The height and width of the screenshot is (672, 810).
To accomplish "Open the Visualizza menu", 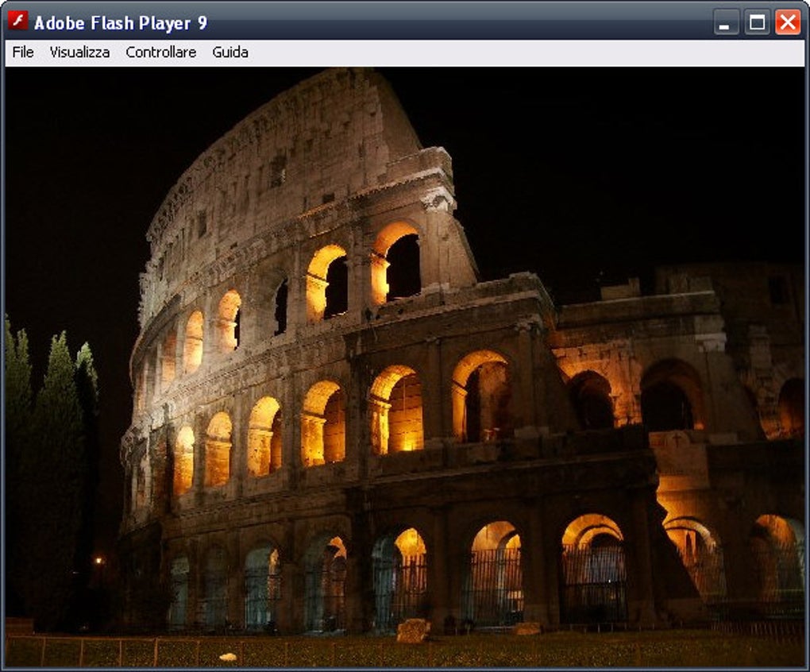I will [79, 52].
